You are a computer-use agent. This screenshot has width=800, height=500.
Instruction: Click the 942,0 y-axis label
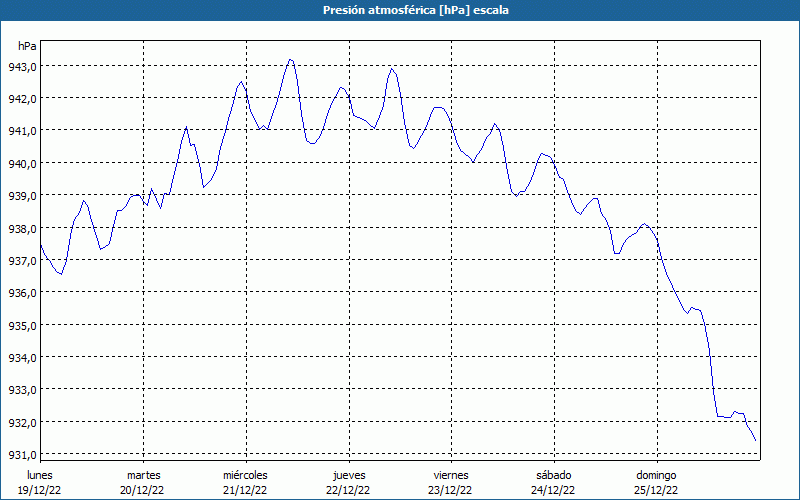pyautogui.click(x=22, y=98)
